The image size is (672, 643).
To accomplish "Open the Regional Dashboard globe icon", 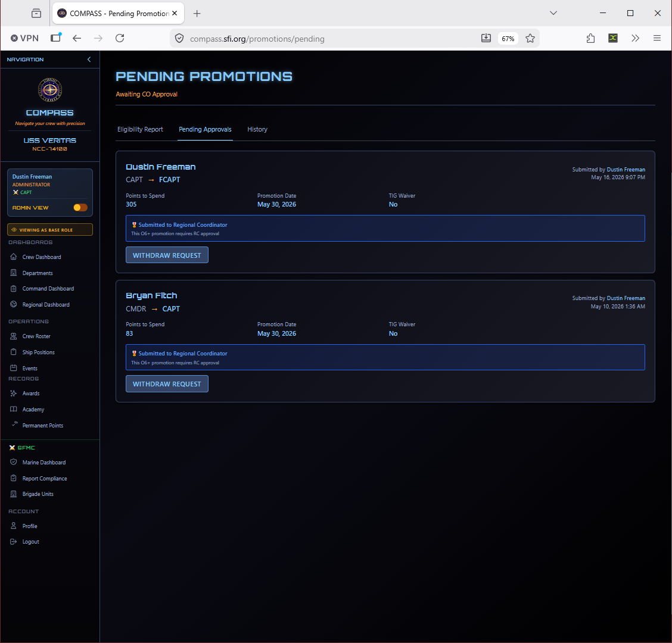I will (13, 305).
